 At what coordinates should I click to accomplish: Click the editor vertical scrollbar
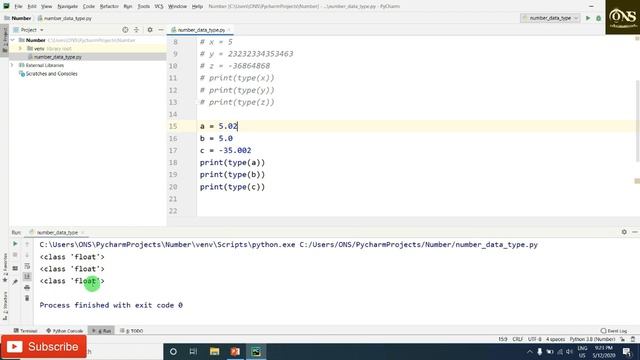click(x=637, y=120)
